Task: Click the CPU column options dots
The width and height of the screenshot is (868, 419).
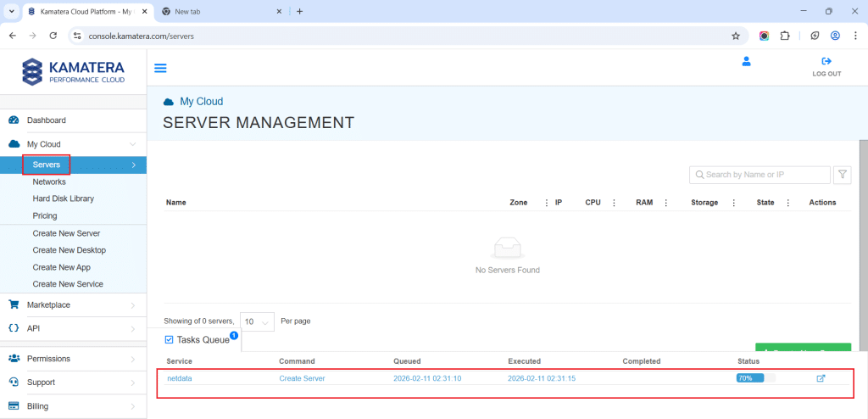Action: (x=614, y=203)
